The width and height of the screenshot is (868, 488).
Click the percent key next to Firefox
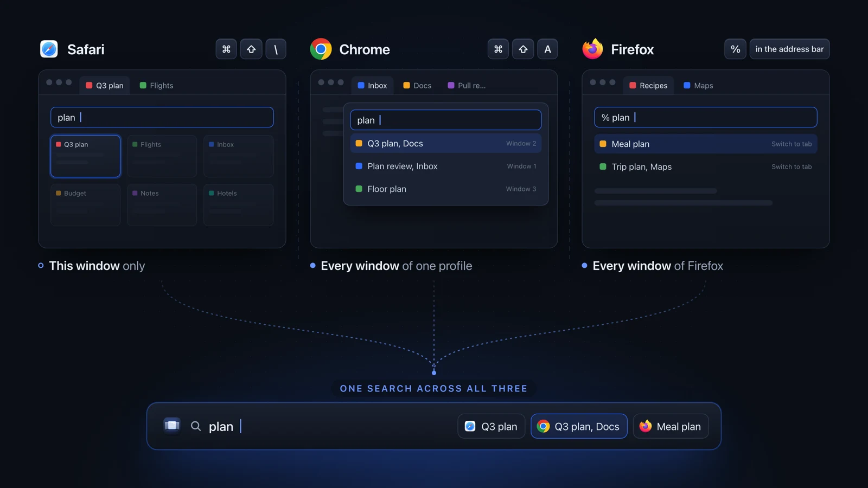point(735,49)
